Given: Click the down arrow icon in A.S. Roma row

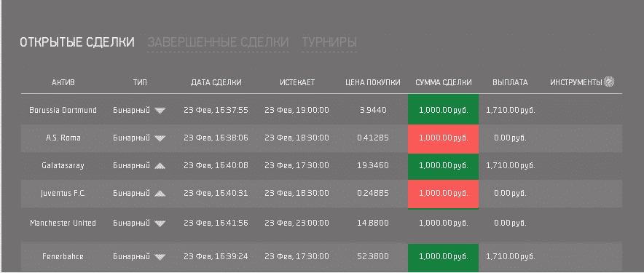Looking at the screenshot, I should click(x=160, y=138).
